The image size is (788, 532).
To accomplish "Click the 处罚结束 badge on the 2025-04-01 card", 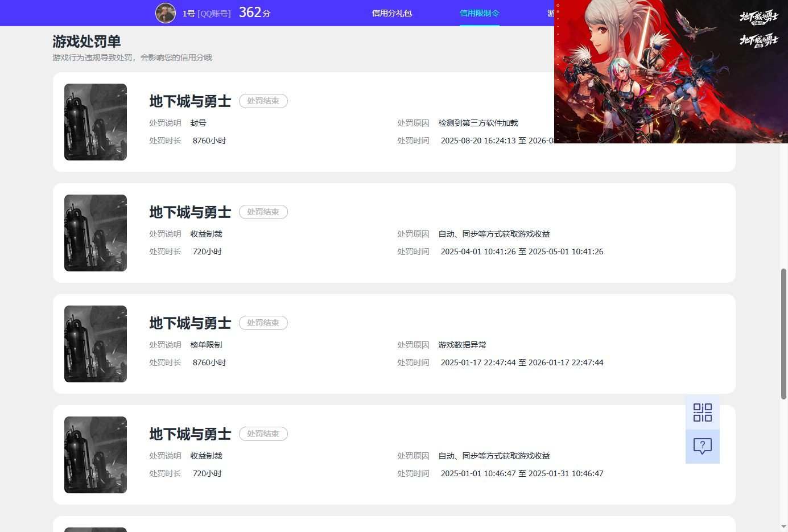I will click(263, 212).
